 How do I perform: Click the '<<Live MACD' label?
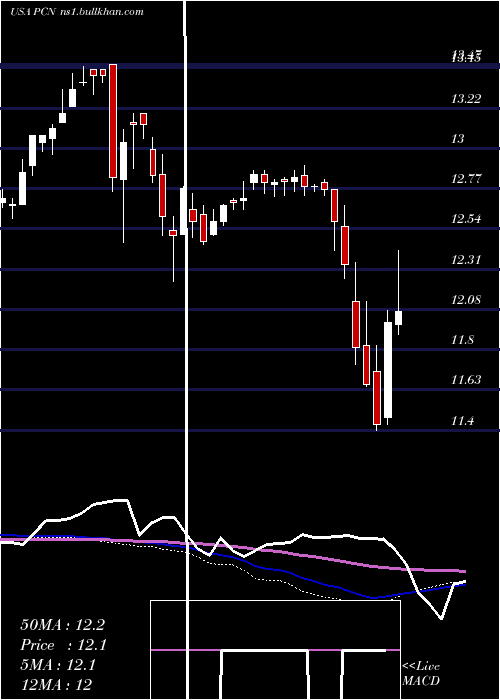click(x=421, y=674)
